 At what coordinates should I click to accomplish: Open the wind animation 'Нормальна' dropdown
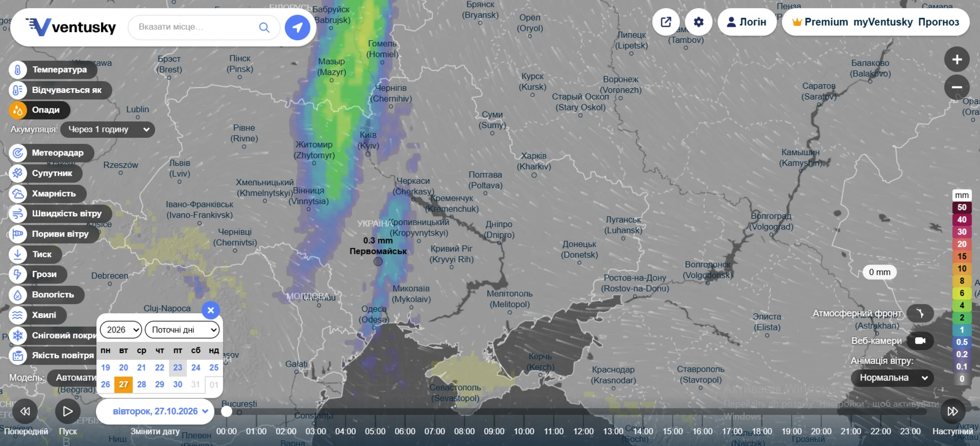click(x=892, y=378)
